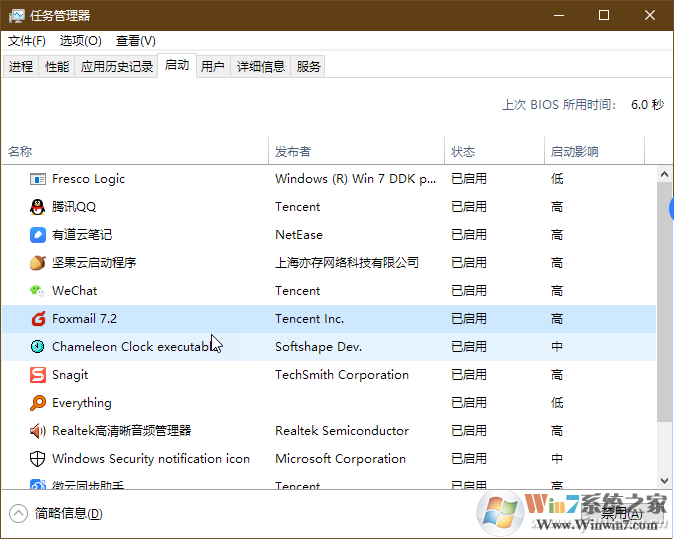Viewport: 674px width, 539px height.
Task: Select the 有道云笔记 row name
Action: pyautogui.click(x=82, y=235)
